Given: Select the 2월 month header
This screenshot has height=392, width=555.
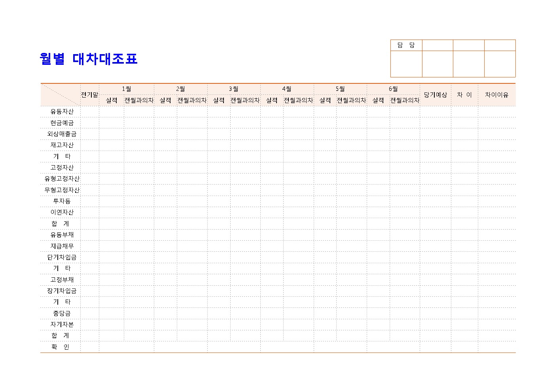Looking at the screenshot, I should click(x=180, y=89).
